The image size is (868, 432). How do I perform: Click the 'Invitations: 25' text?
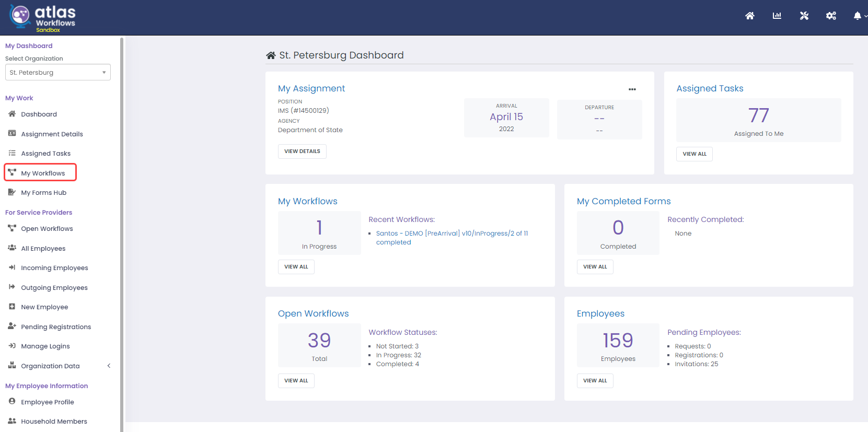click(696, 364)
